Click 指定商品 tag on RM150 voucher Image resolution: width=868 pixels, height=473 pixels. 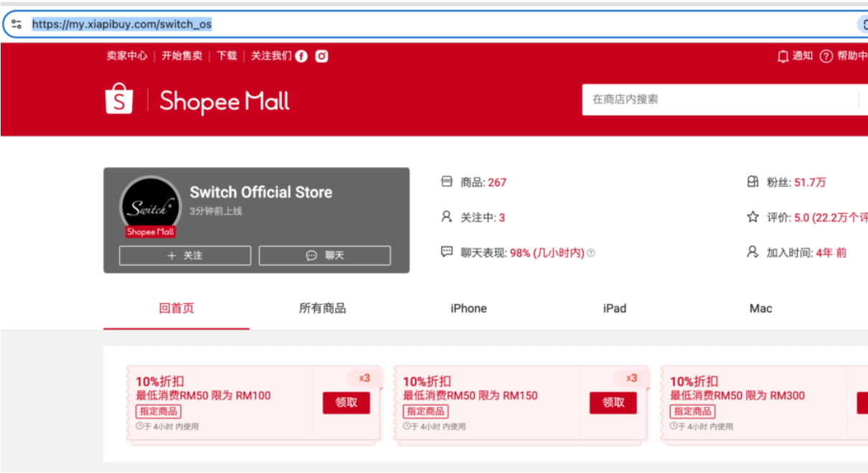[425, 411]
